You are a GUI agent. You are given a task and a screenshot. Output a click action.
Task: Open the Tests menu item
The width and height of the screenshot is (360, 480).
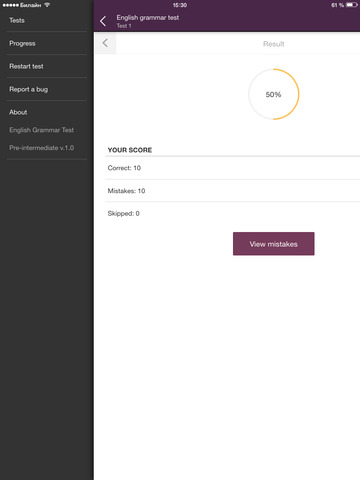click(17, 20)
